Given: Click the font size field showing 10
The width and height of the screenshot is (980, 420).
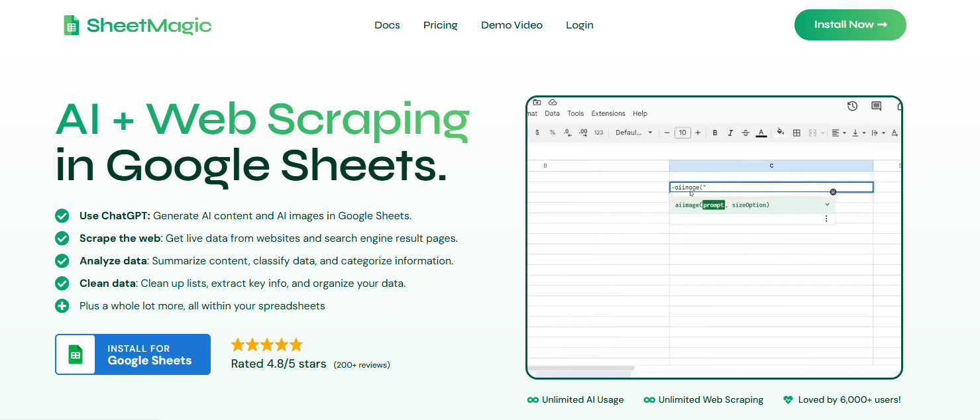Looking at the screenshot, I should point(682,132).
